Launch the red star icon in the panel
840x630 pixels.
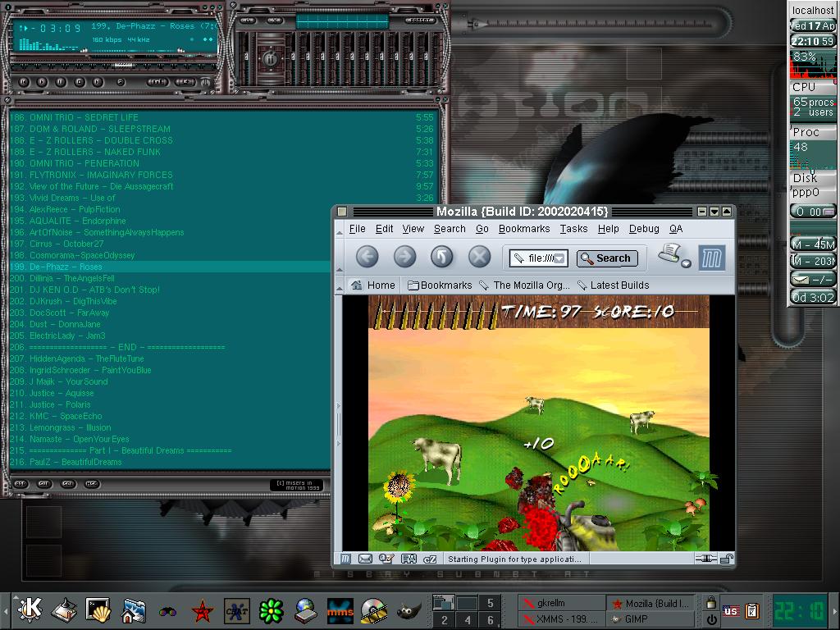203,611
